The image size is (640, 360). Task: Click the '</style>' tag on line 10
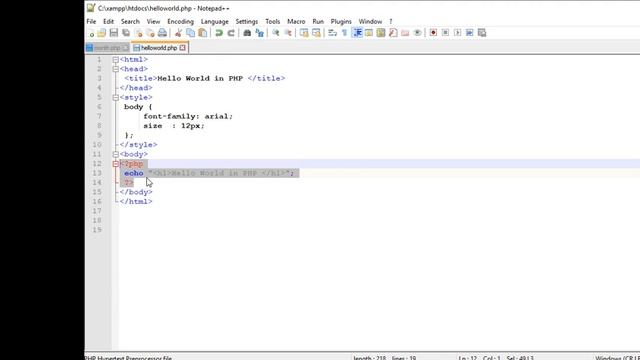pos(138,144)
